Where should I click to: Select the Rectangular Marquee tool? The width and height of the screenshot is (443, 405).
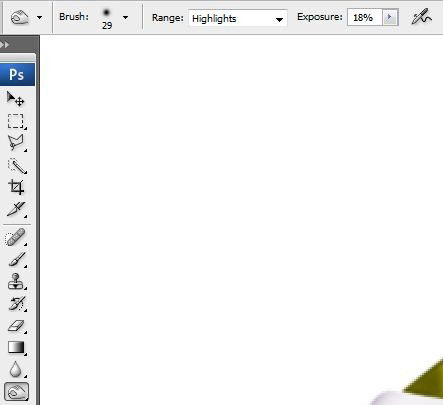coord(16,121)
